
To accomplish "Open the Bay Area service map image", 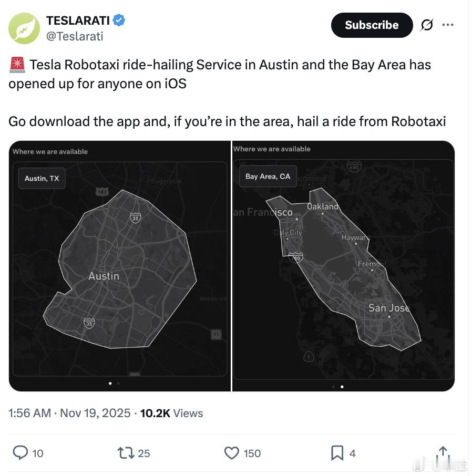I will point(344,266).
